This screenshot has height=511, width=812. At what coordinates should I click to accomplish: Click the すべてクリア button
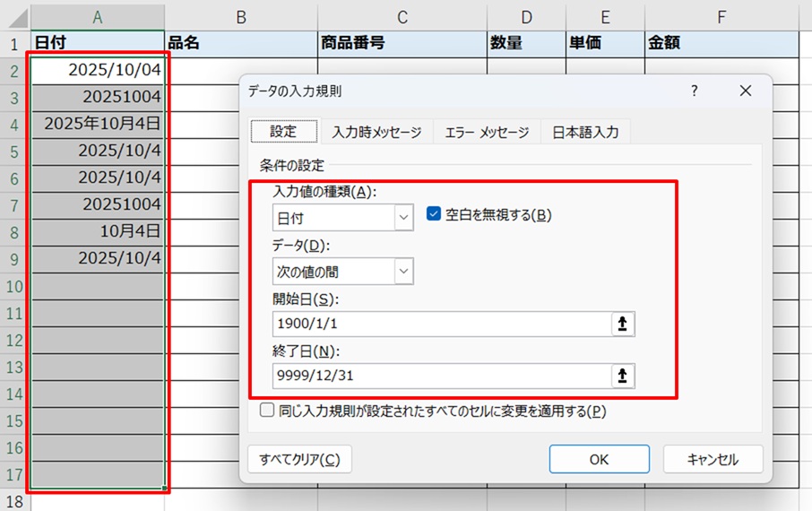coord(299,459)
